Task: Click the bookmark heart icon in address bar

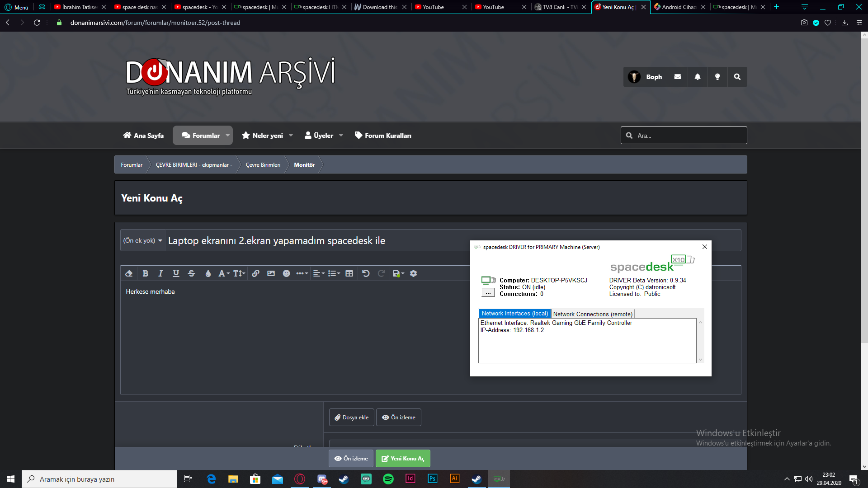Action: coord(828,23)
